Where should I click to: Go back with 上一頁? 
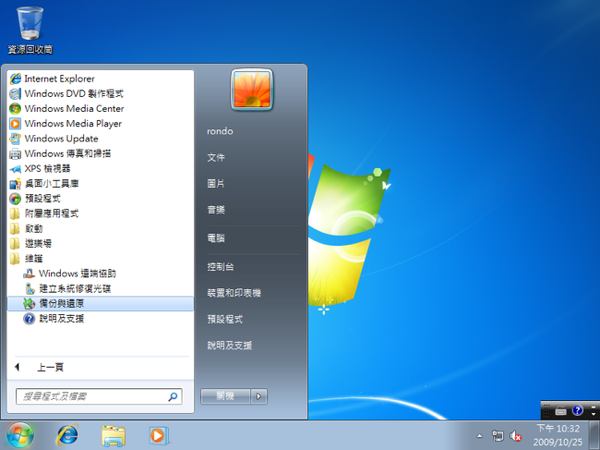click(100, 367)
